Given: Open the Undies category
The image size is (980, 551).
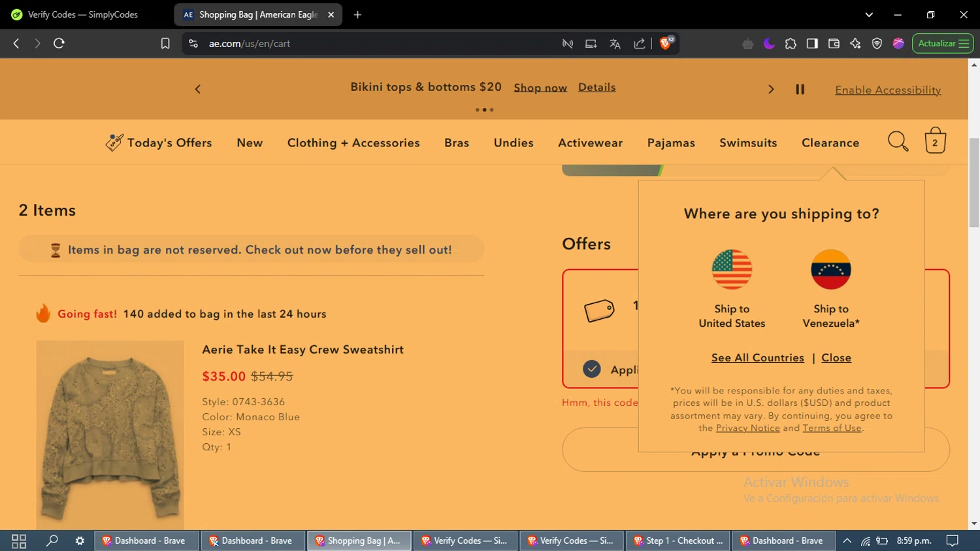Looking at the screenshot, I should pos(514,142).
